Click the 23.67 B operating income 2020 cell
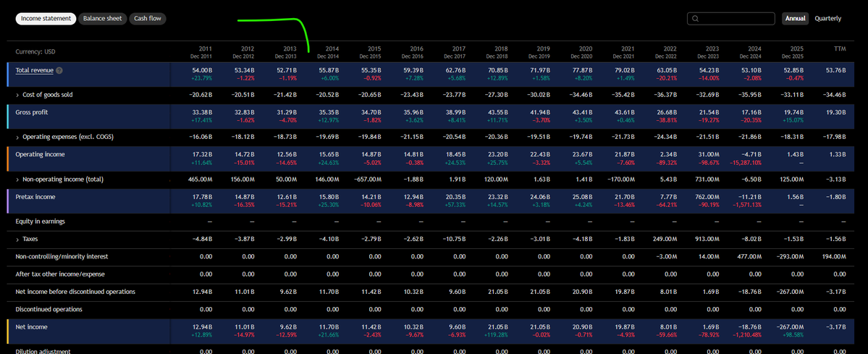The width and height of the screenshot is (868, 354). (x=582, y=154)
